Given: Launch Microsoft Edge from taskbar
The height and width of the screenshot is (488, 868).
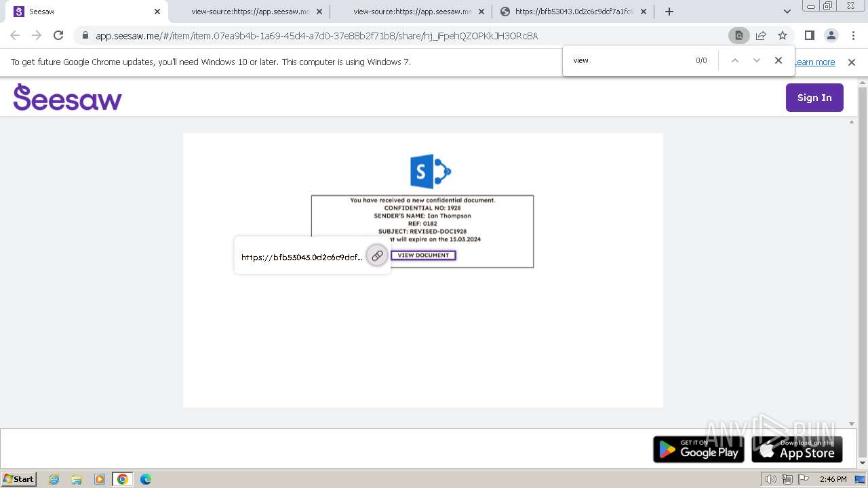Looking at the screenshot, I should (146, 479).
